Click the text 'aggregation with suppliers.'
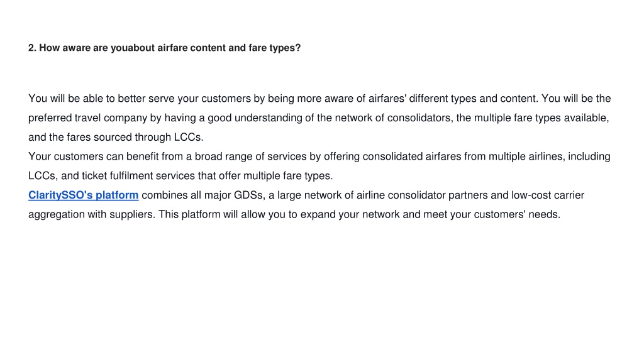644x362 pixels. 92,214
